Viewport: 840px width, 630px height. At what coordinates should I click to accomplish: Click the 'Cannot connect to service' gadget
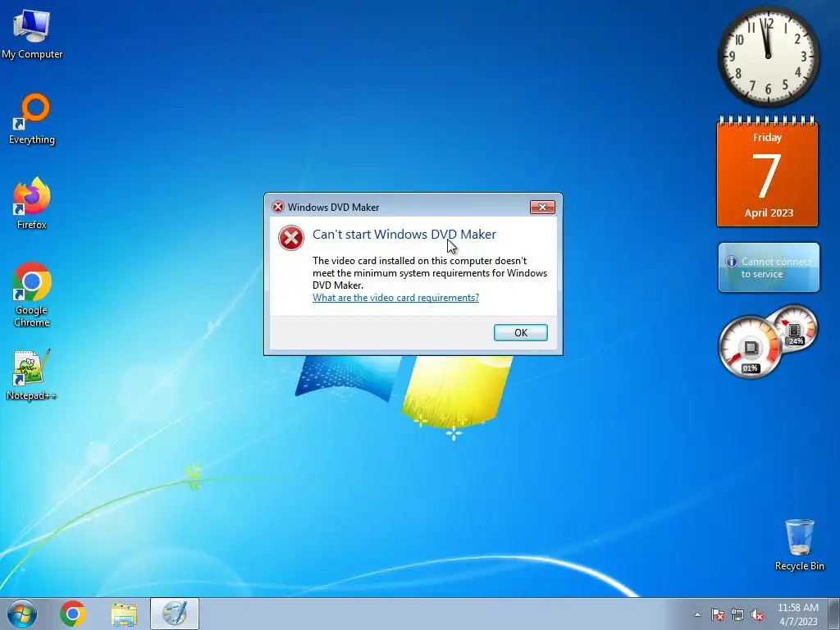pos(768,267)
